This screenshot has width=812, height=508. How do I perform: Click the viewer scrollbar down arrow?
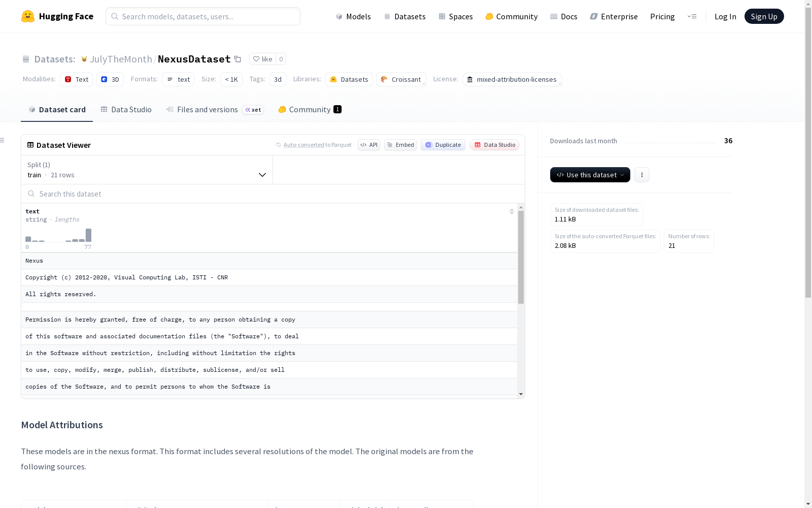click(x=521, y=394)
